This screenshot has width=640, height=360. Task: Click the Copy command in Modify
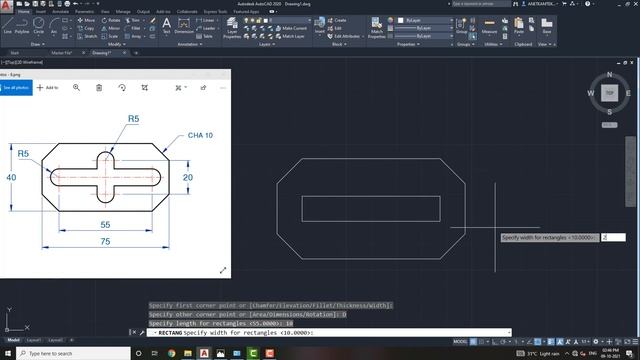86,28
